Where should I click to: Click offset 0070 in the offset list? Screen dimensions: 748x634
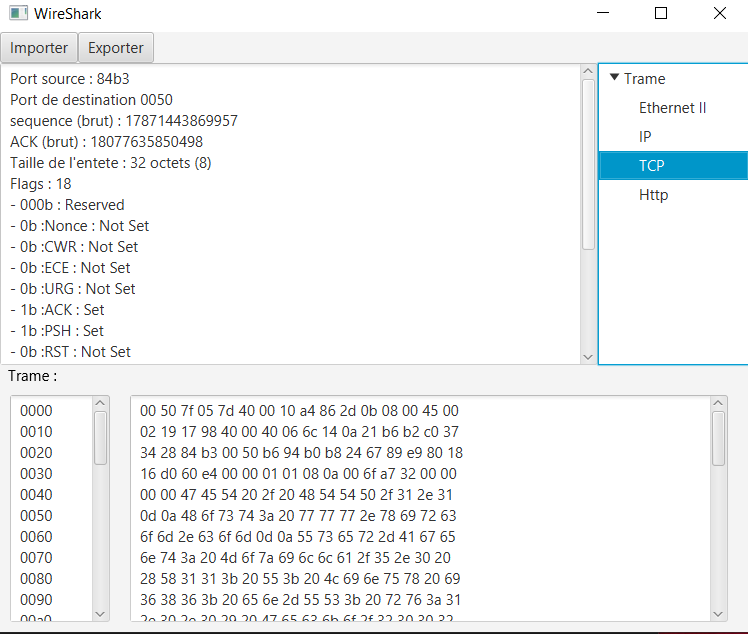36,558
